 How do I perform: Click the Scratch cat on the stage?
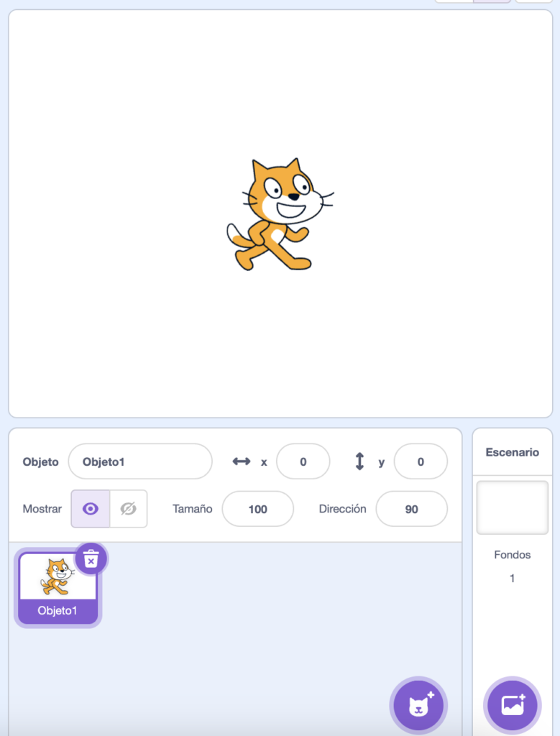pyautogui.click(x=280, y=214)
